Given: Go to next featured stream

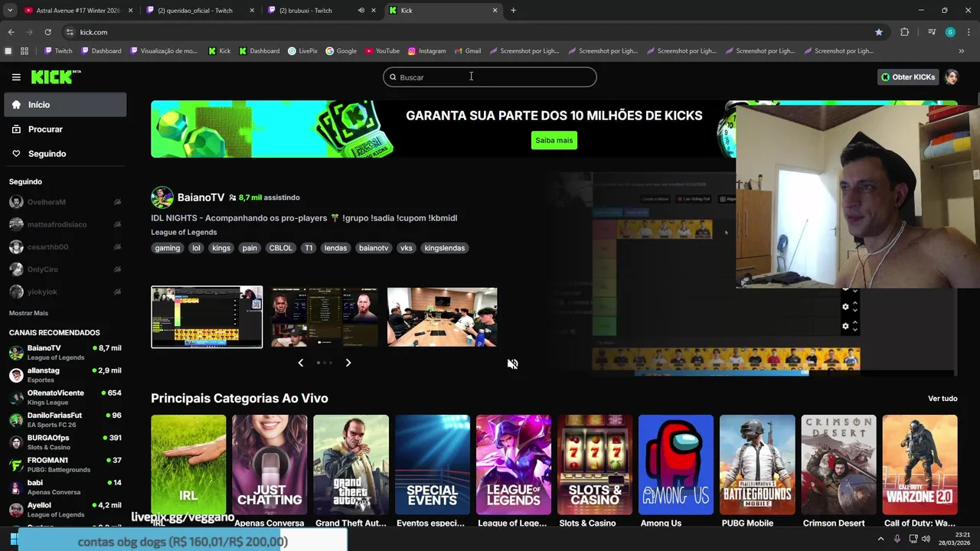Looking at the screenshot, I should coord(348,363).
